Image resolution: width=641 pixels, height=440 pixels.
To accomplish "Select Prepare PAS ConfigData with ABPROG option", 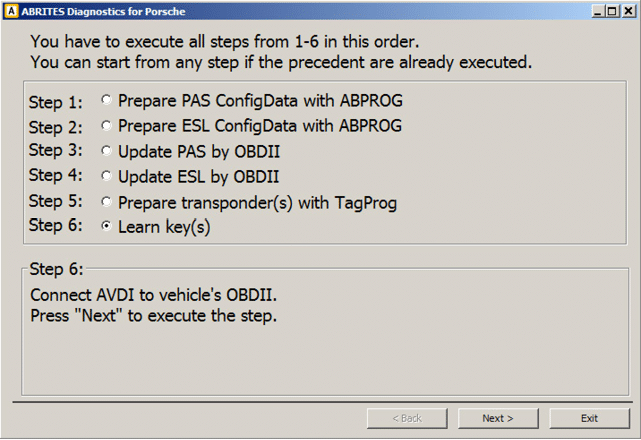I will point(106,100).
